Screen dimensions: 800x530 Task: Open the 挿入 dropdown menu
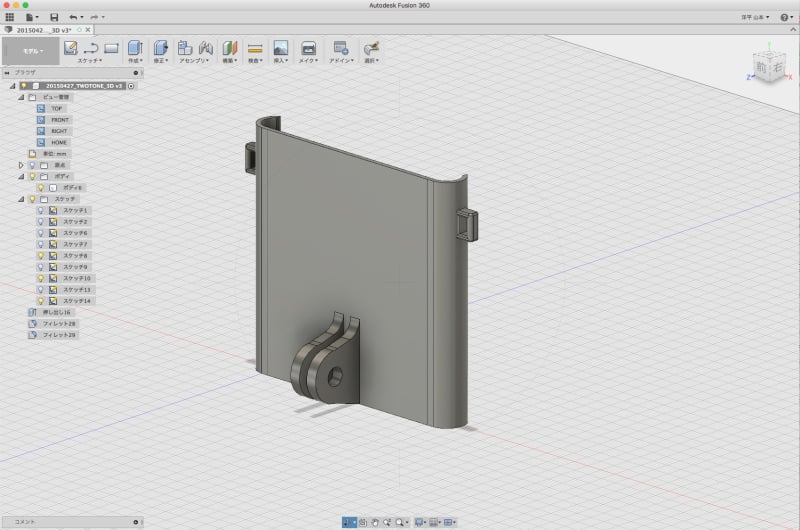281,60
